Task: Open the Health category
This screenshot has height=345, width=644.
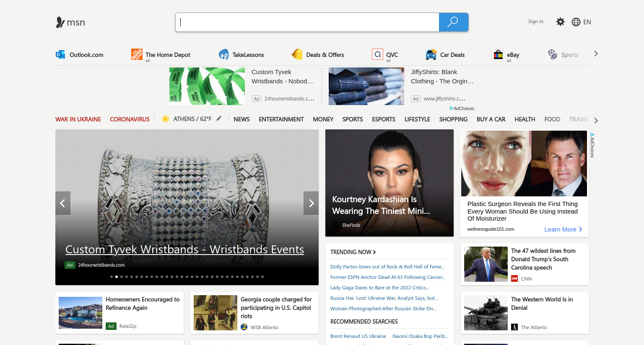Action: coord(525,119)
